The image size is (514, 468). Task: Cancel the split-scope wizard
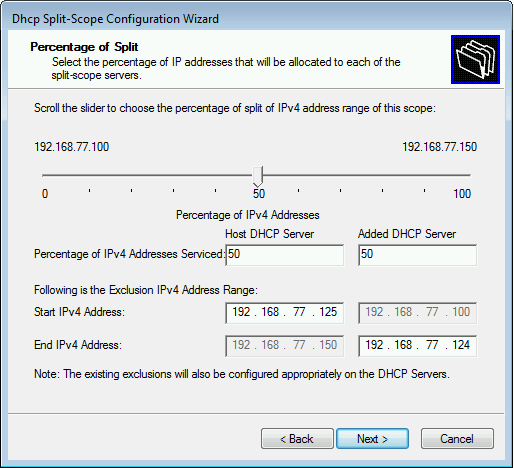457,439
